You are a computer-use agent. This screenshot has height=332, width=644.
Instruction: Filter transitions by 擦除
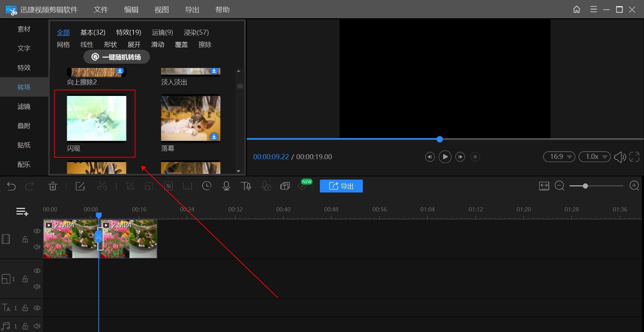click(205, 44)
